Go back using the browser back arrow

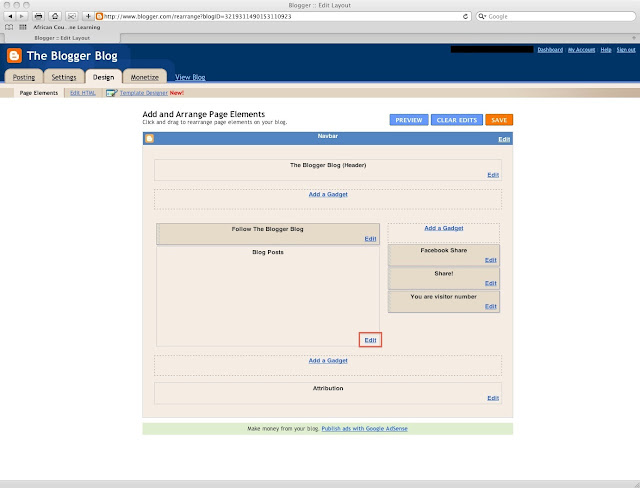[10, 16]
